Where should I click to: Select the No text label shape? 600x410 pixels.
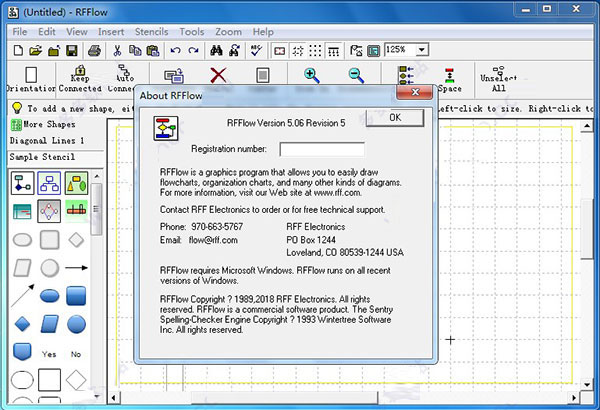[76, 354]
